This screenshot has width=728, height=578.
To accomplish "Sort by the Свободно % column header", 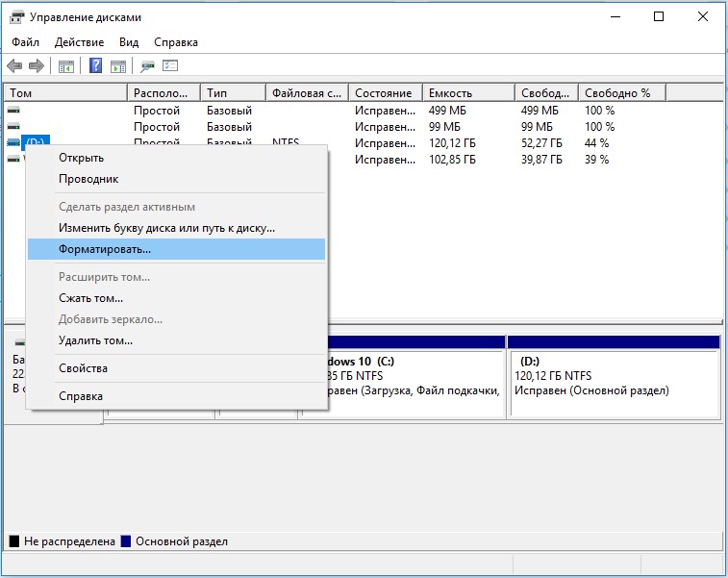I will tap(622, 93).
